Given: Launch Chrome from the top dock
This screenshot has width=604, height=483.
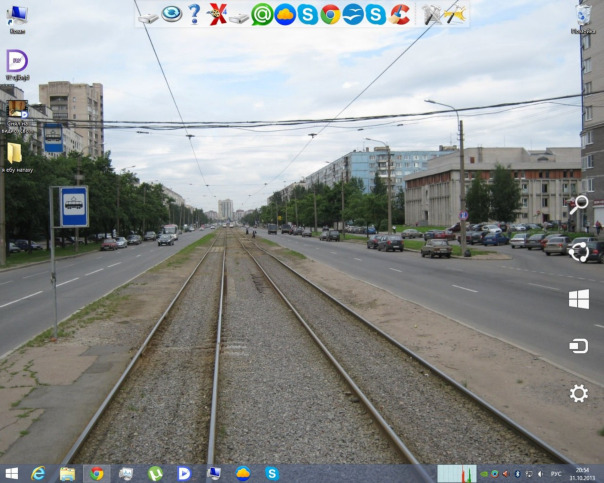Looking at the screenshot, I should (x=330, y=14).
